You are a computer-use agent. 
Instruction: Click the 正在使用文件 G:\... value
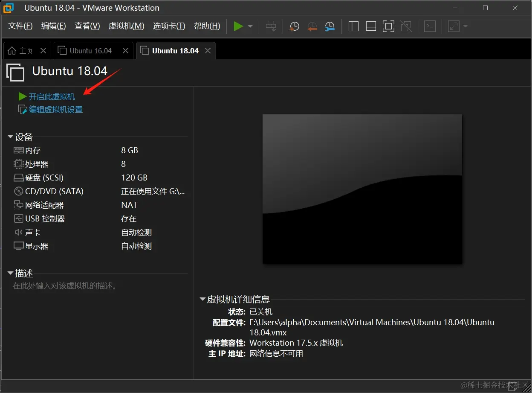click(153, 192)
